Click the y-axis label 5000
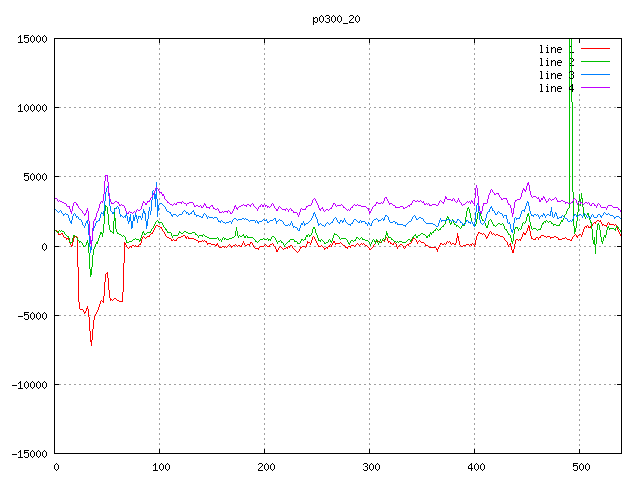Viewport: 640px width, 480px height. [36, 178]
